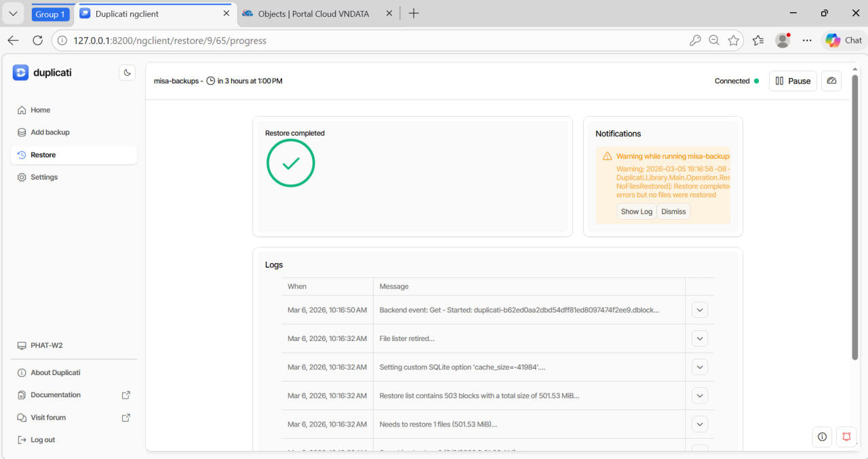
Task: Expand the 'File lister retired' log entry
Action: pos(699,338)
